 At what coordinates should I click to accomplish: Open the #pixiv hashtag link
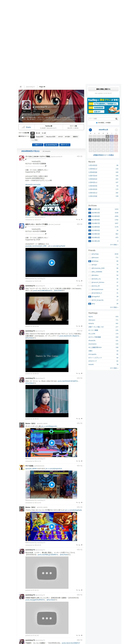tap(91, 317)
